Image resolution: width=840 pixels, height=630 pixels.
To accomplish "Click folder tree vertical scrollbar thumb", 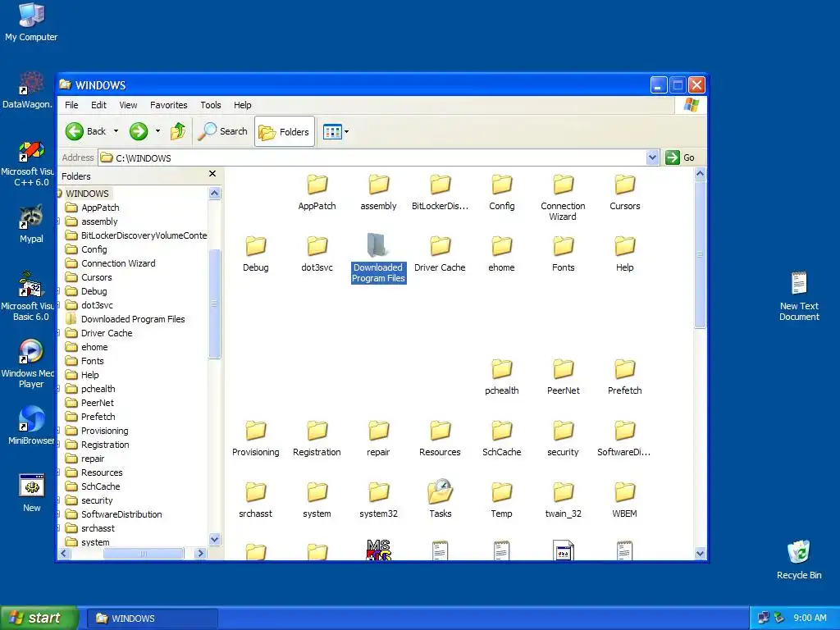I will coord(214,304).
